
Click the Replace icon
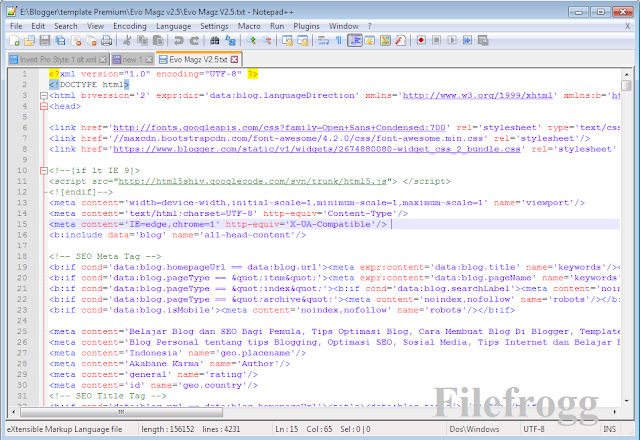coord(230,40)
